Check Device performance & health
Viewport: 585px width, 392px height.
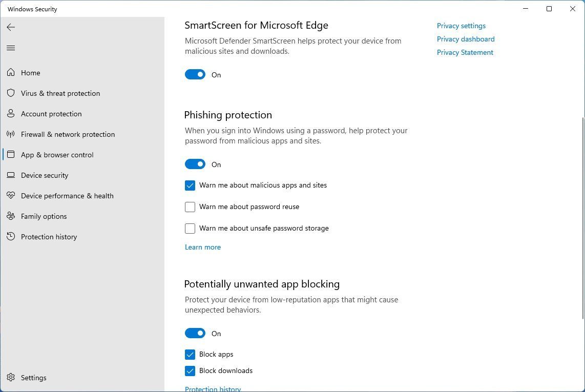[x=67, y=196]
